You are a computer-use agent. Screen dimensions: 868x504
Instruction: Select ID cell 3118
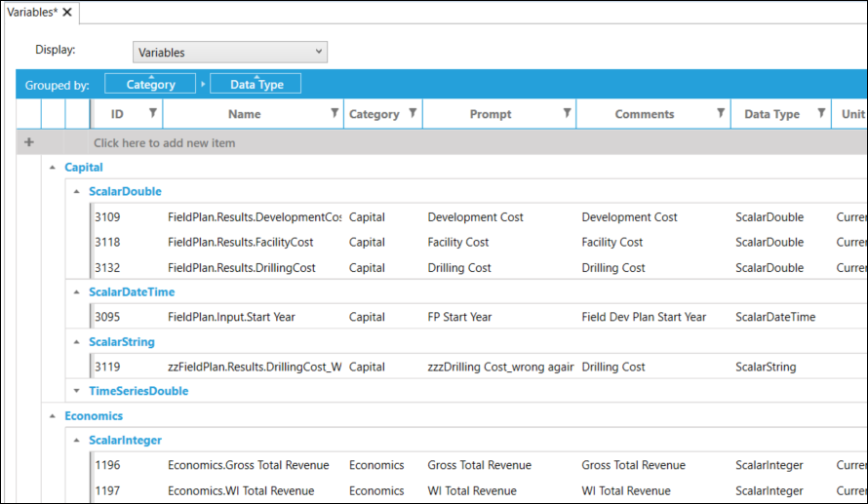pyautogui.click(x=107, y=243)
